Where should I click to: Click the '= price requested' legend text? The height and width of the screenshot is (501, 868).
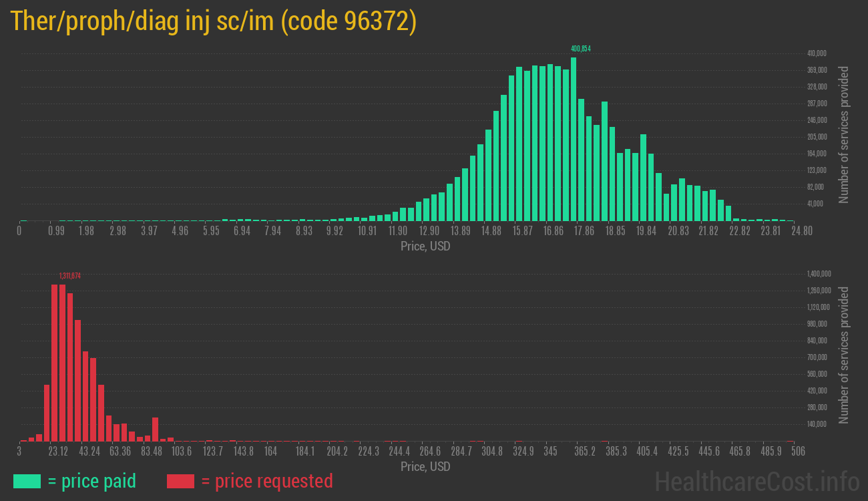tap(266, 481)
